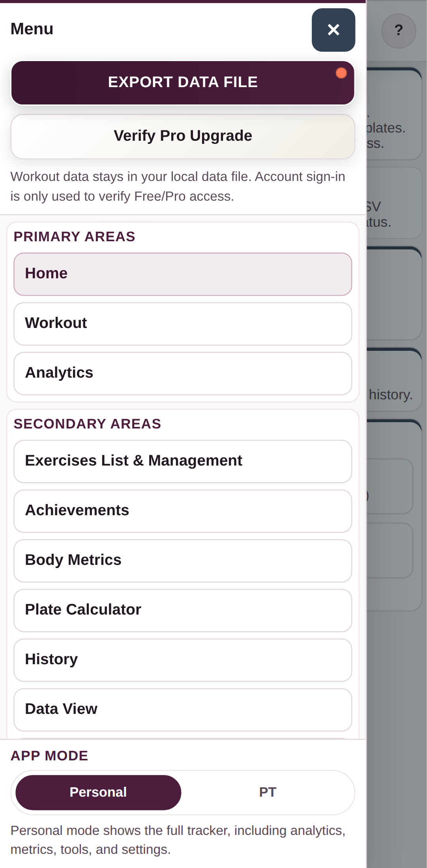Switch app mode to PT
Image resolution: width=427 pixels, height=868 pixels.
pyautogui.click(x=268, y=792)
